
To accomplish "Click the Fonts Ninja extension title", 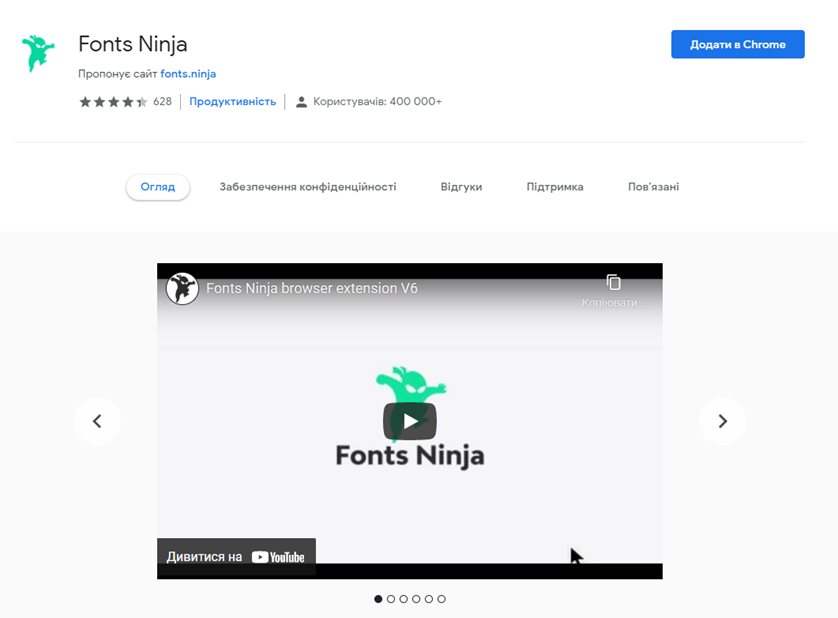I will pos(133,44).
